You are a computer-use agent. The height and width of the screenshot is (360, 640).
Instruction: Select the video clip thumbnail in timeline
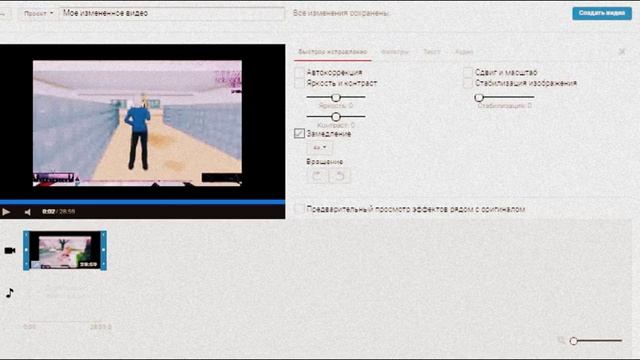(x=65, y=251)
